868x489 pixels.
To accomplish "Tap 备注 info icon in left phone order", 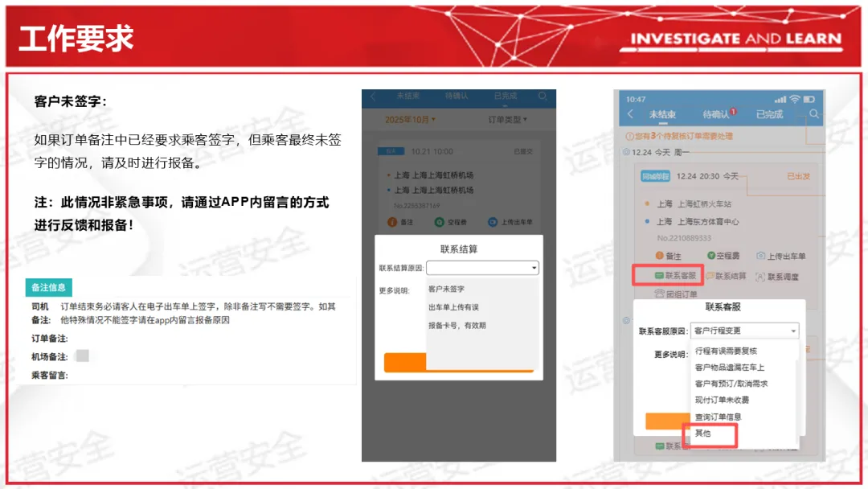I will [392, 222].
